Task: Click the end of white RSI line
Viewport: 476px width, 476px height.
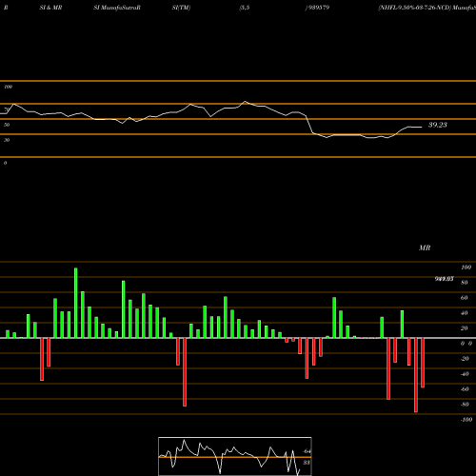Action: 422,127
